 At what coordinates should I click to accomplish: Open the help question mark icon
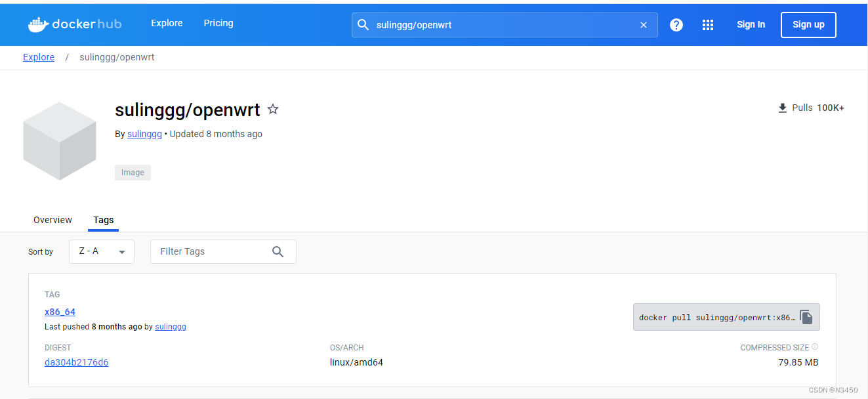coord(676,25)
